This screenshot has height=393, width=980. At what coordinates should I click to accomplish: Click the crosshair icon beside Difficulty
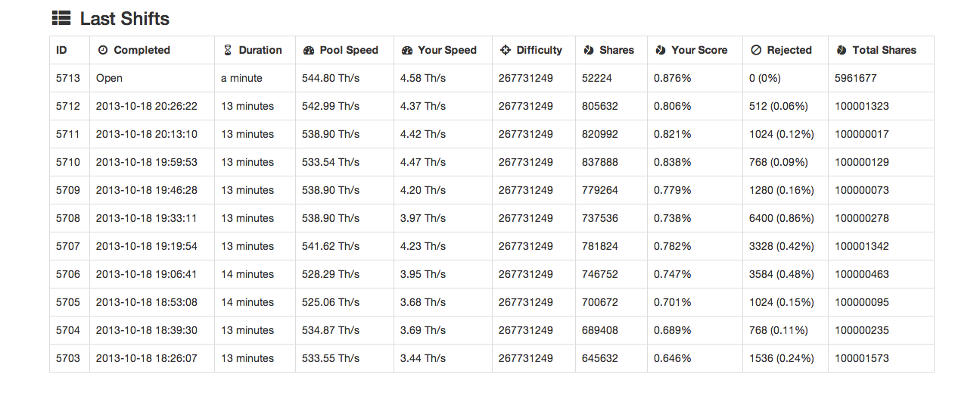(x=506, y=50)
